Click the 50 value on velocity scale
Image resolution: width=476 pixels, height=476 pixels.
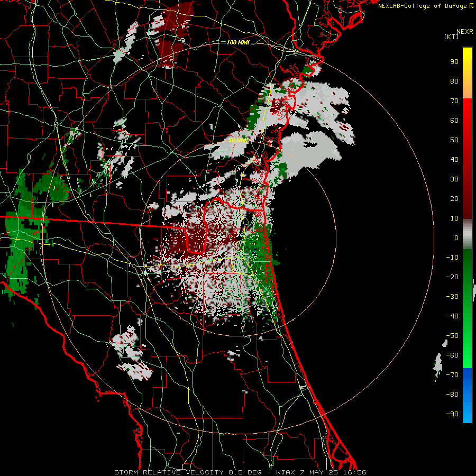click(454, 140)
